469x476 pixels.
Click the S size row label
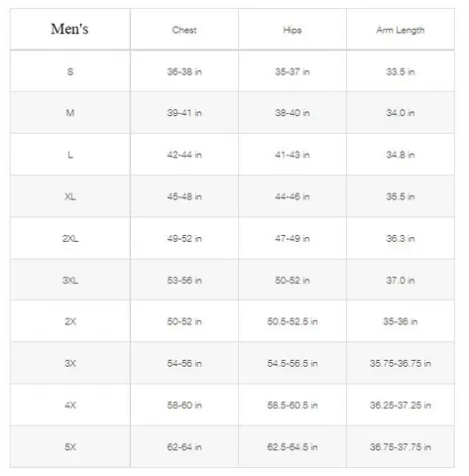pyautogui.click(x=70, y=71)
